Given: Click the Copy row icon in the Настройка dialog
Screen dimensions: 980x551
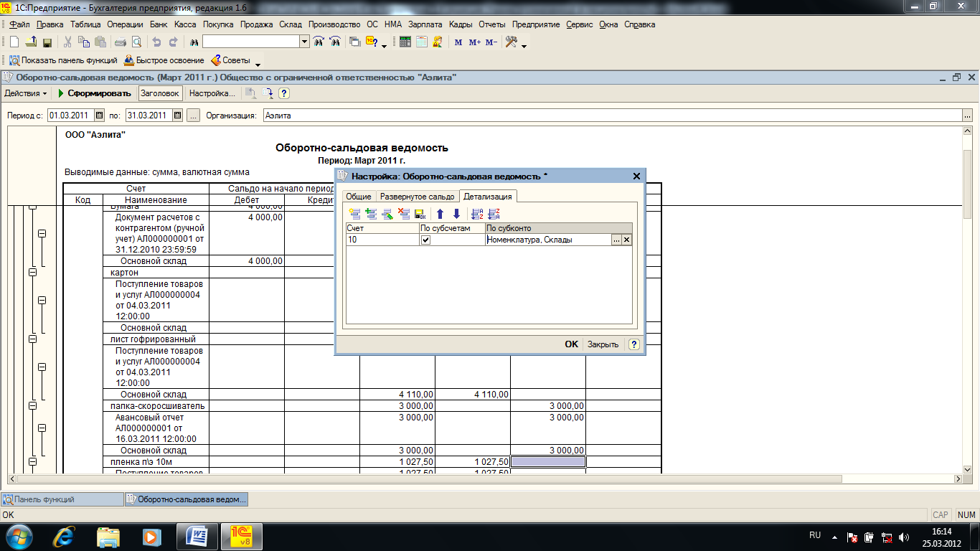Looking at the screenshot, I should (x=371, y=214).
